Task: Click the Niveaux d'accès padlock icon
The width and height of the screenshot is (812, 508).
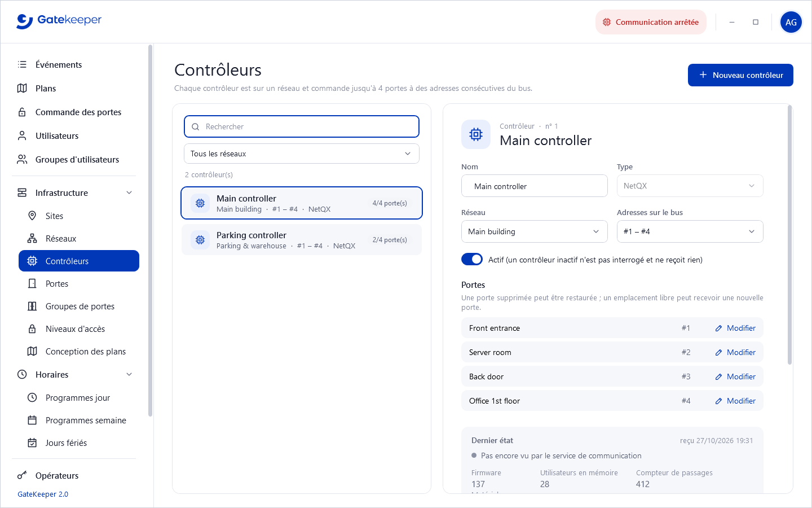Action: click(x=32, y=329)
